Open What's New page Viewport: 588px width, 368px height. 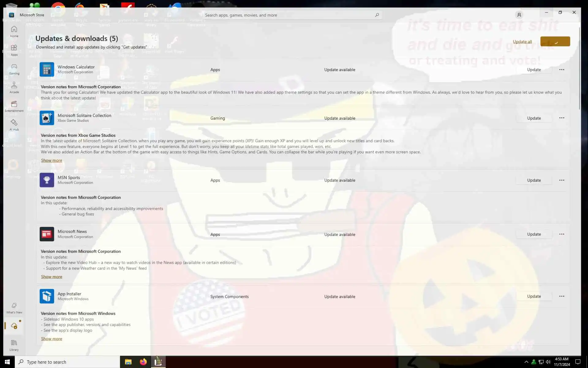[14, 308]
